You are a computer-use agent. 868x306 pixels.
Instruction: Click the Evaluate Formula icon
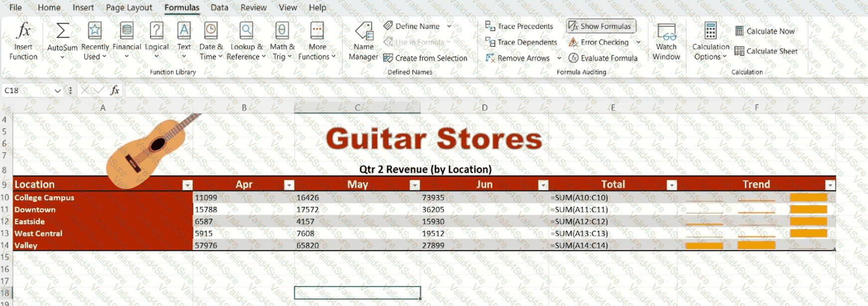coord(574,58)
